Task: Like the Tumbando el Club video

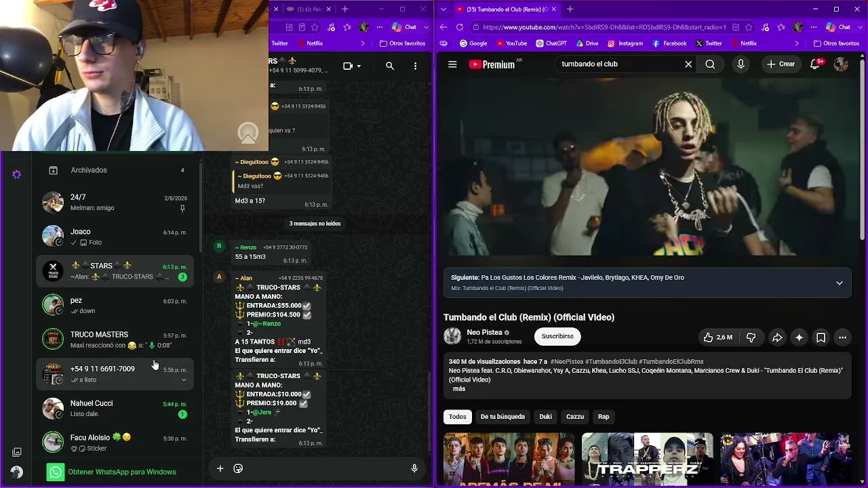Action: tap(717, 337)
